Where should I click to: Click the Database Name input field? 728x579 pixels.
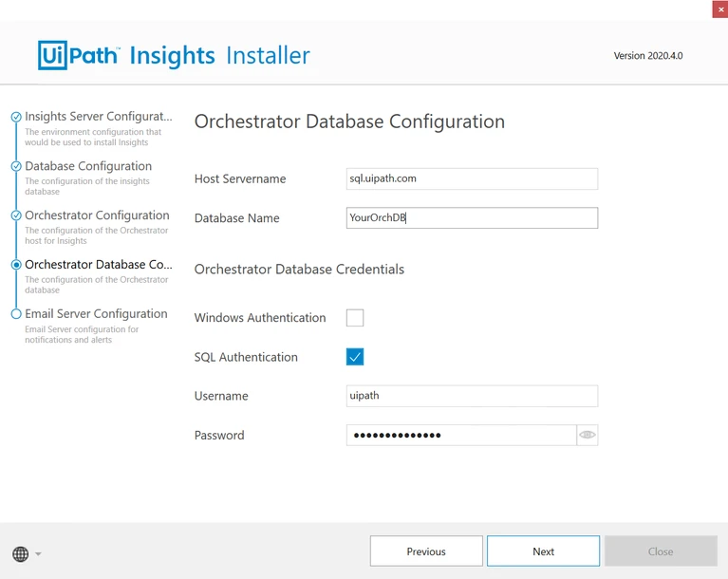coord(472,217)
